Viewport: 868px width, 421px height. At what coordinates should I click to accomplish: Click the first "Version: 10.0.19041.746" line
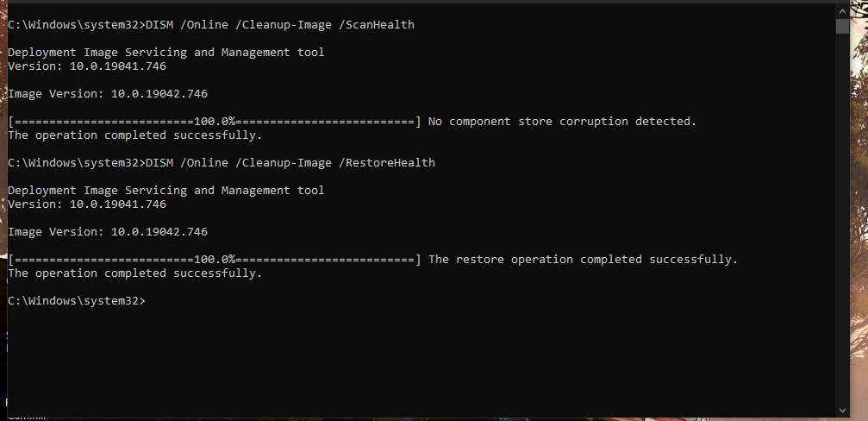click(x=87, y=66)
